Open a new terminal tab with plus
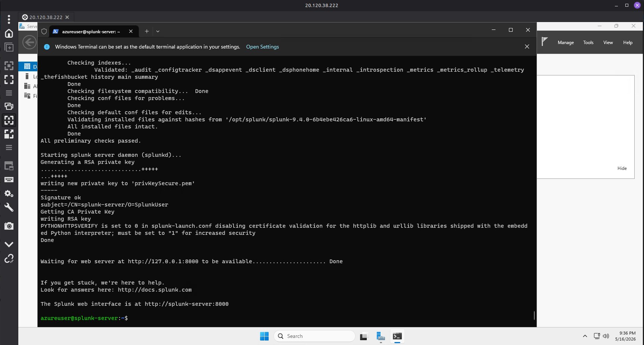The width and height of the screenshot is (644, 345). tap(147, 31)
